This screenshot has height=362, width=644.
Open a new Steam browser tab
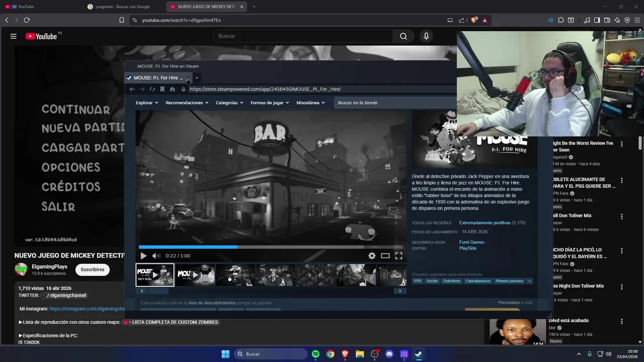(197, 78)
